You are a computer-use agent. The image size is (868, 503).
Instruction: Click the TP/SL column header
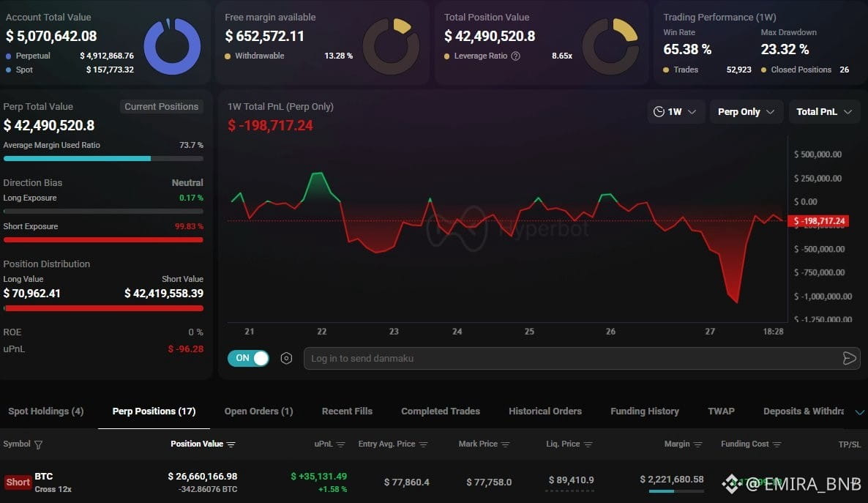(849, 444)
